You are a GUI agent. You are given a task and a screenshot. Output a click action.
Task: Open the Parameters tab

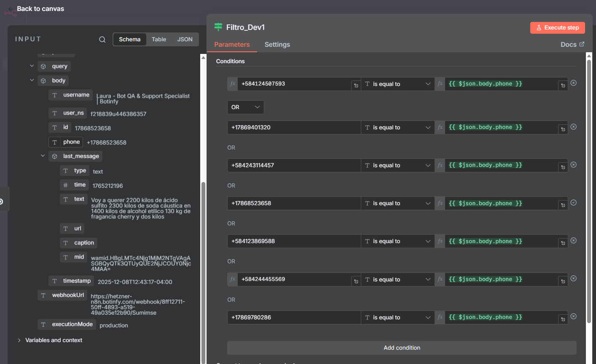point(232,45)
